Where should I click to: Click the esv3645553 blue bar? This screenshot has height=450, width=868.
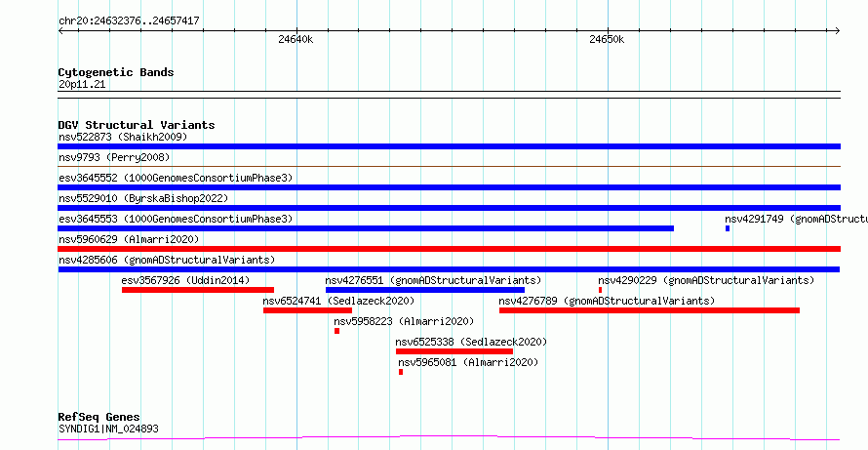[x=366, y=228]
